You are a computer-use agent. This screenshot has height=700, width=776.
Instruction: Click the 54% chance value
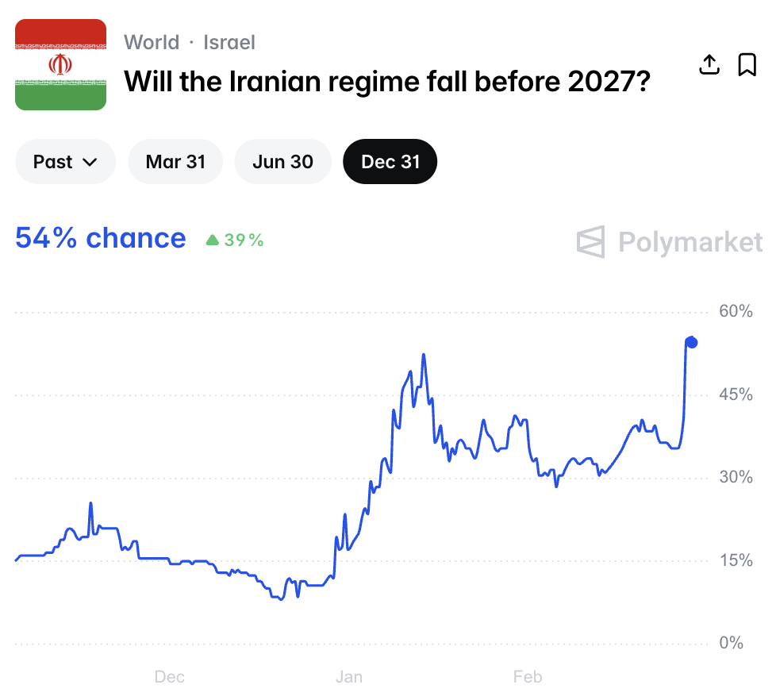pos(101,238)
